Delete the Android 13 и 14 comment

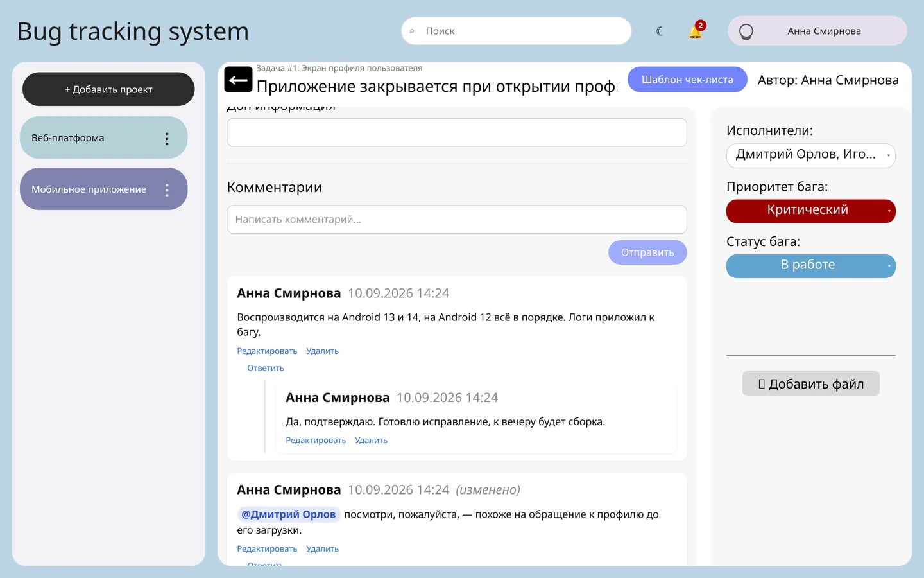[x=322, y=351]
